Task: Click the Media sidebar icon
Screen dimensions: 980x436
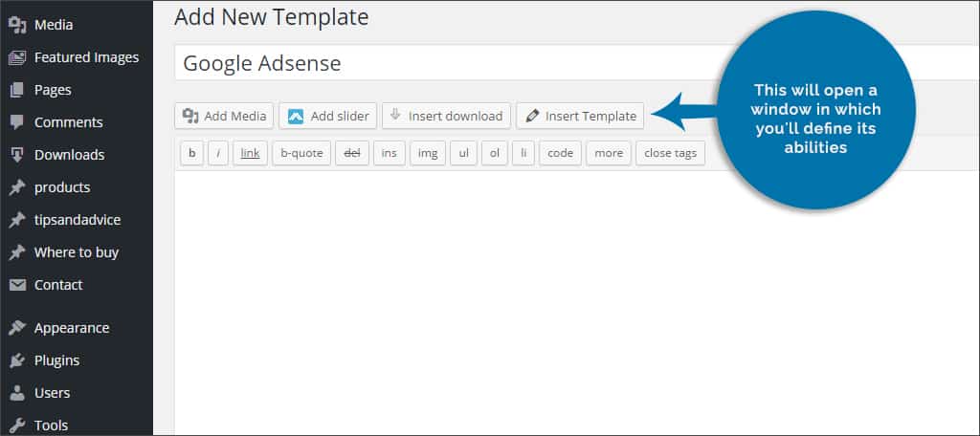Action: (17, 25)
